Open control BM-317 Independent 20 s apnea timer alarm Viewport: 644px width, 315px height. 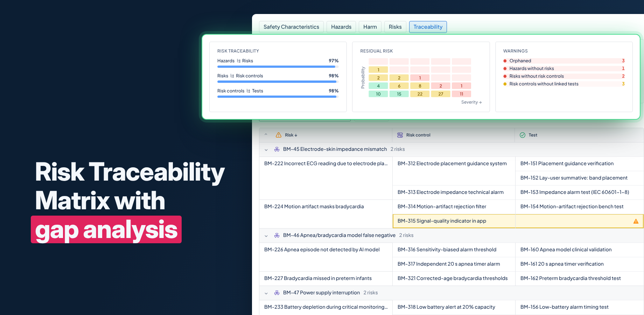[449, 264]
